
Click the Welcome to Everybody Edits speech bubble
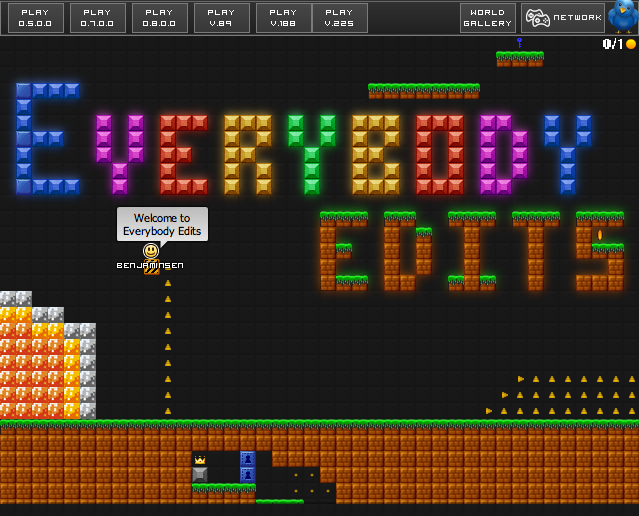point(162,225)
